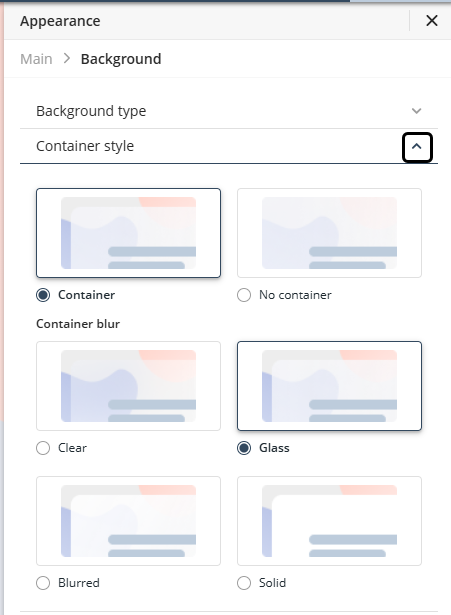This screenshot has width=451, height=615.
Task: Click the Background breadcrumb label
Action: (x=121, y=59)
